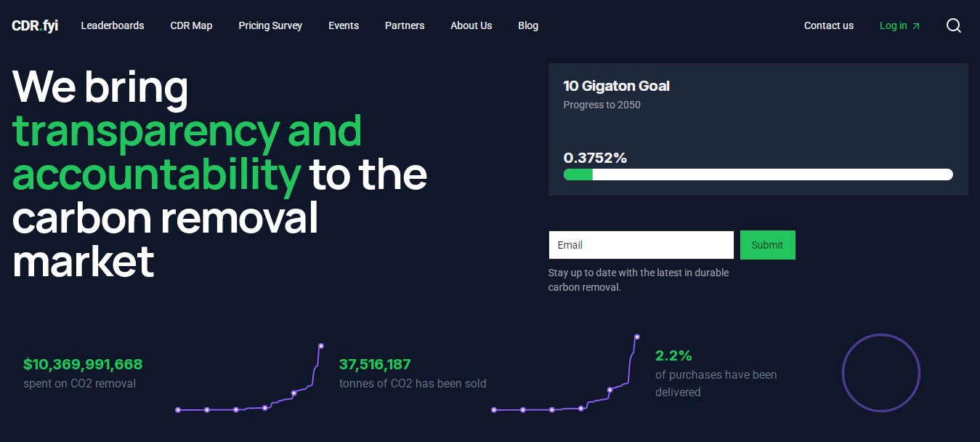Click the search magnifier icon
This screenshot has width=980, height=442.
(x=953, y=25)
